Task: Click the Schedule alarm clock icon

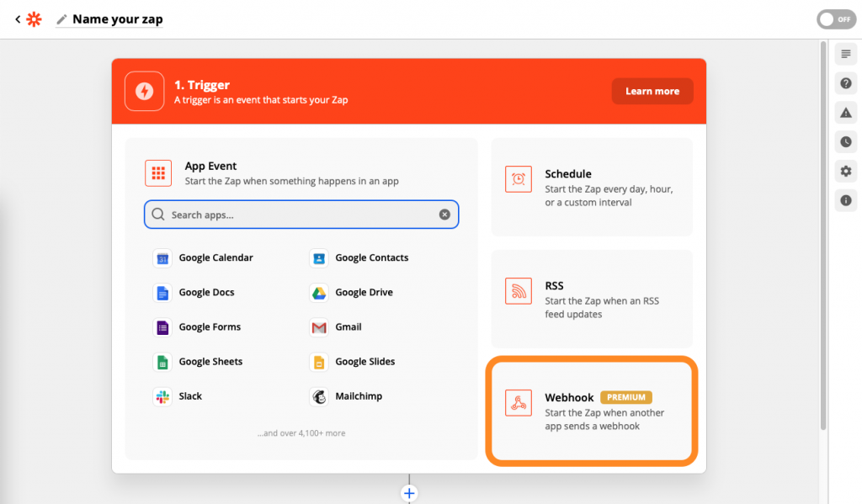Action: click(519, 179)
